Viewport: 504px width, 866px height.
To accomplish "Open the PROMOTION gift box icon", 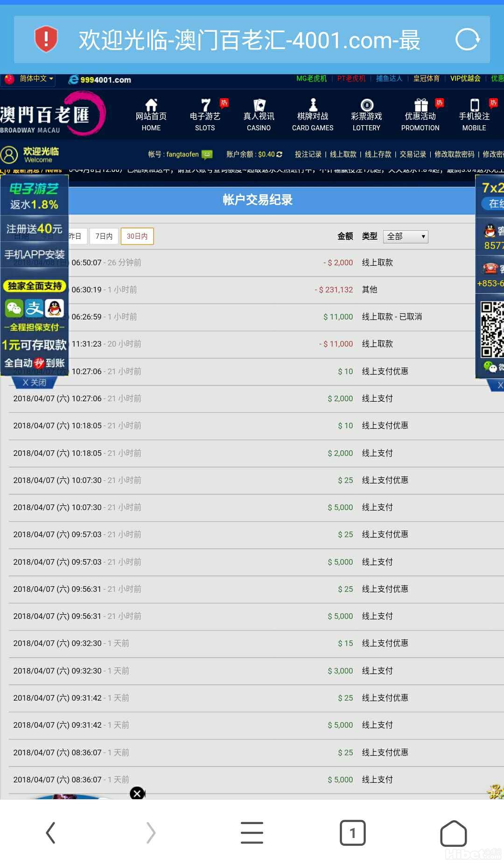I will (421, 105).
